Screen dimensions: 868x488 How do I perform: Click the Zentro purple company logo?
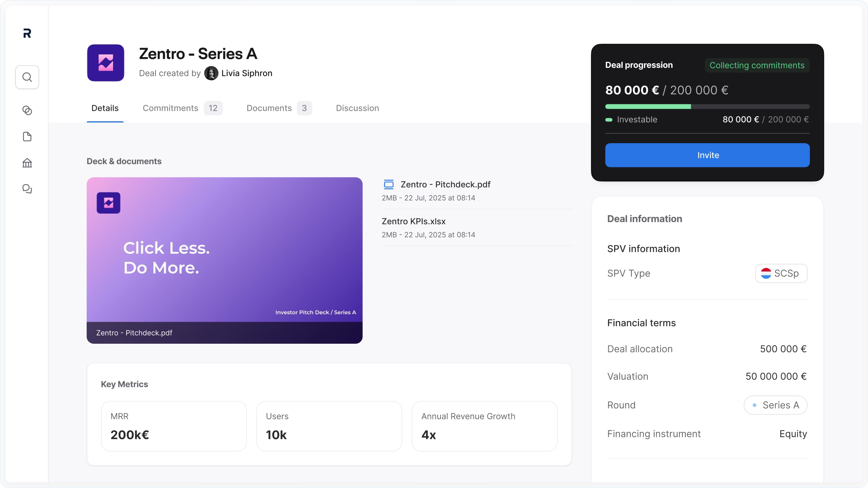[x=106, y=63]
